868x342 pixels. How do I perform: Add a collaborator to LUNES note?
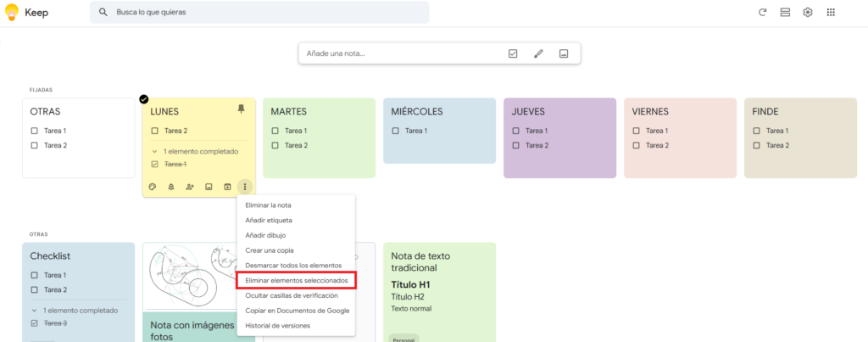point(190,187)
